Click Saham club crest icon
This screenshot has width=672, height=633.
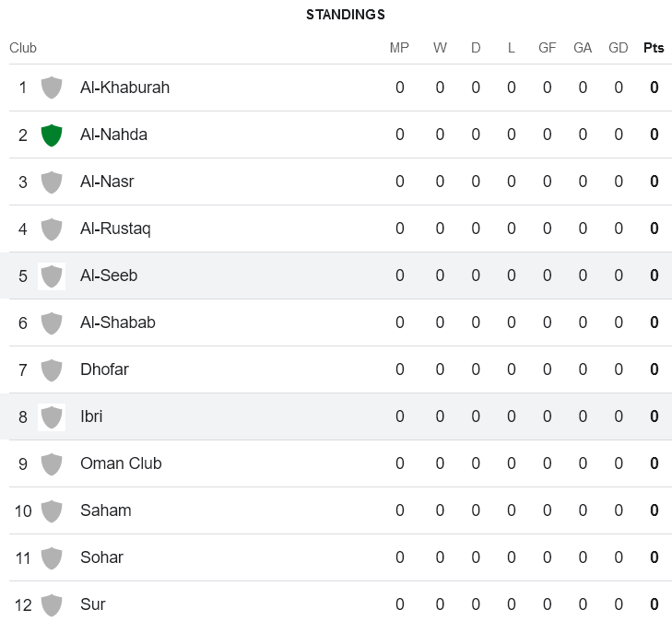[52, 510]
